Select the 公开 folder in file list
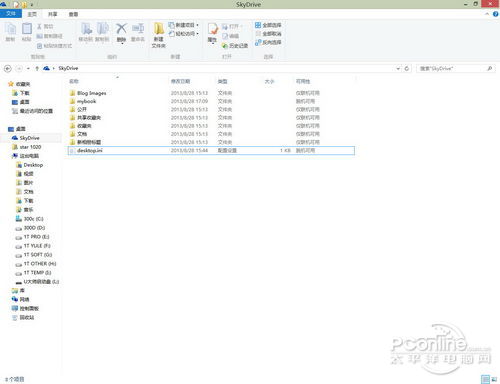The image size is (500, 384). pos(211,109)
